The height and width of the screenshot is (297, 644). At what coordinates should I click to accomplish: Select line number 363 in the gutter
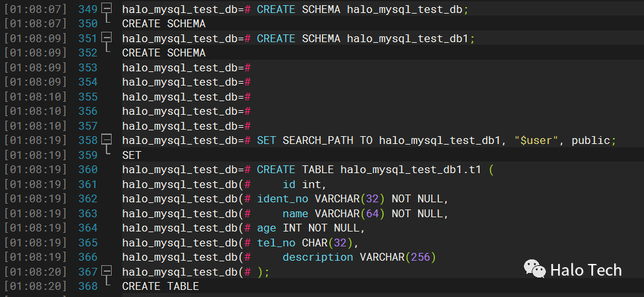(x=88, y=213)
